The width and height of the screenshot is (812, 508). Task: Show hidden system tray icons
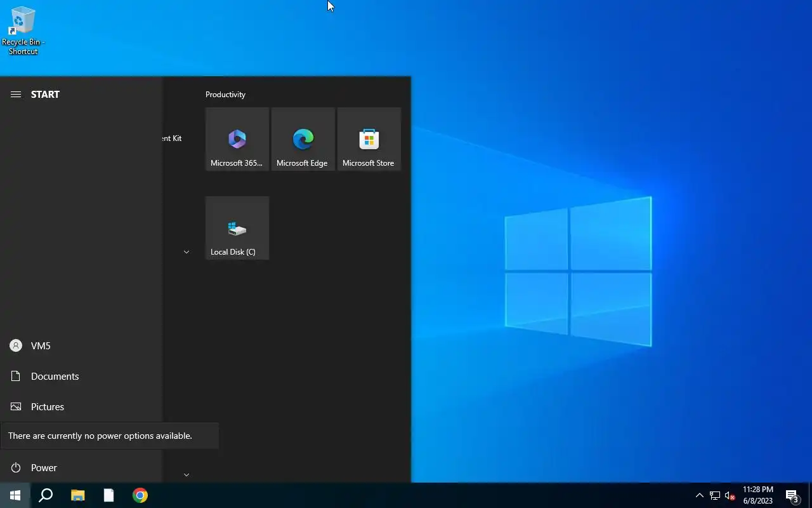click(699, 495)
